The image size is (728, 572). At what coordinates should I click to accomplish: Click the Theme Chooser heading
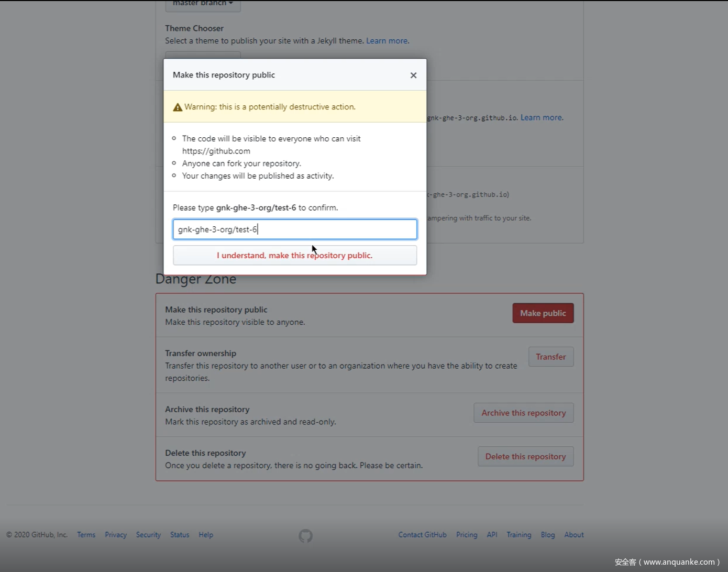[194, 28]
